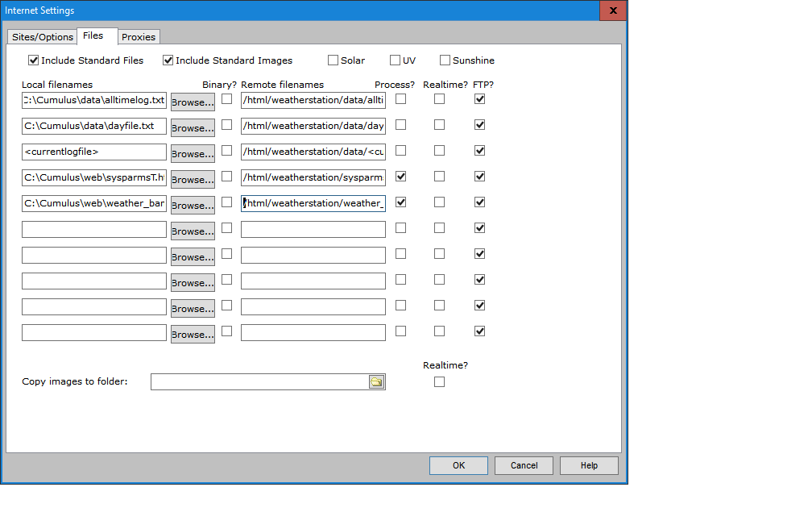Enable Realtime for the weather_bar row
Screen dimensions: 812x508
(440, 202)
